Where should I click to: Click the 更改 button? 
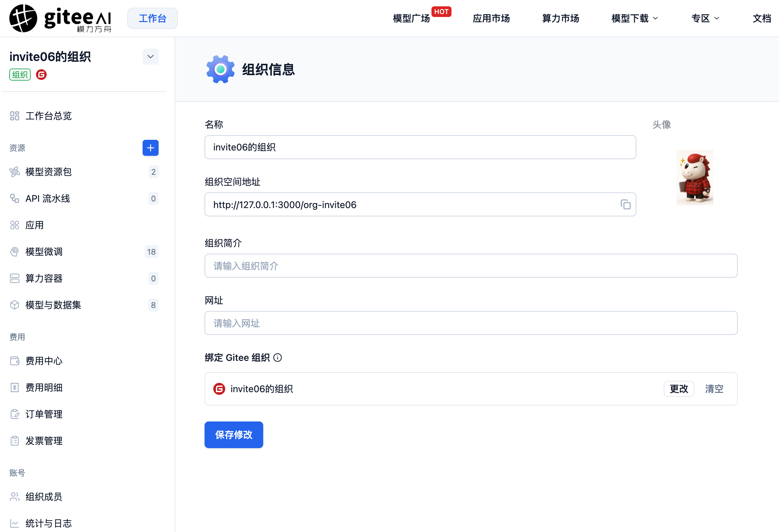[x=679, y=389]
